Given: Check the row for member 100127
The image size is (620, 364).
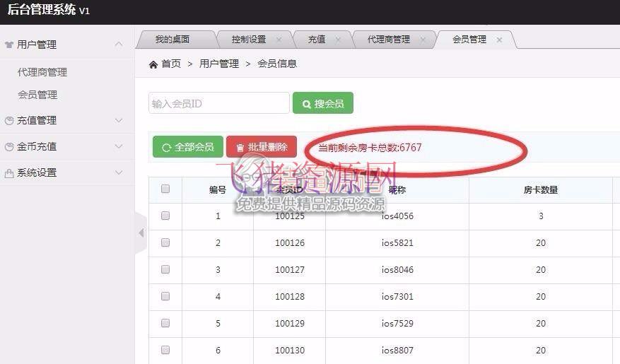Looking at the screenshot, I should pyautogui.click(x=165, y=269).
